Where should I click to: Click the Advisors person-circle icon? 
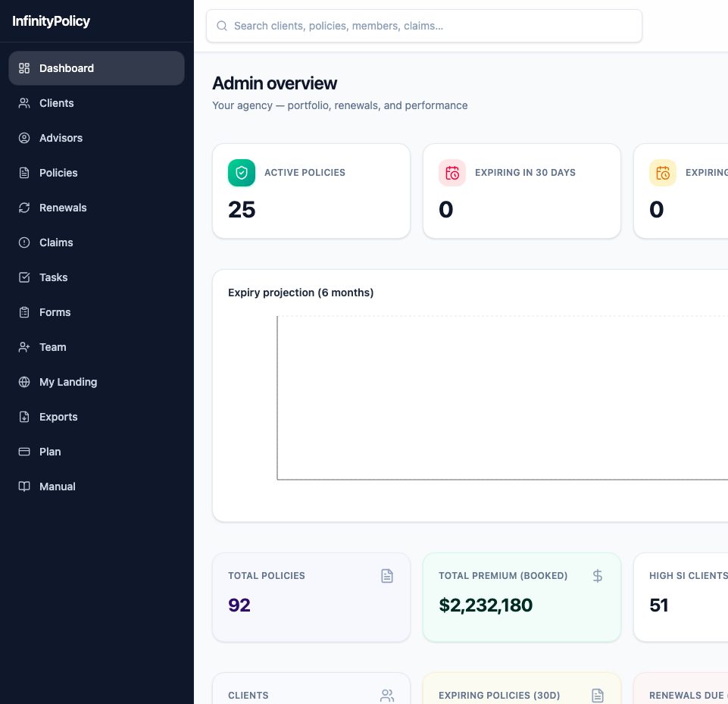[x=24, y=138]
